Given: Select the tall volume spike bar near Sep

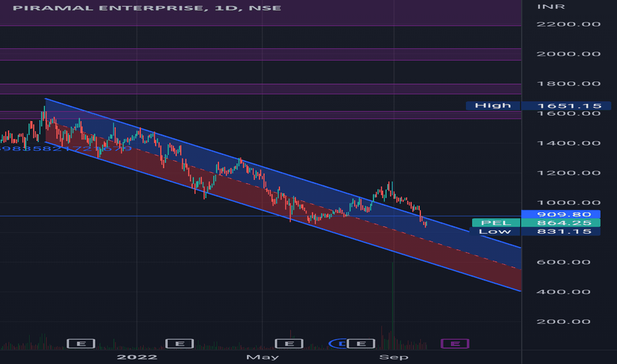Looking at the screenshot, I should (x=393, y=306).
